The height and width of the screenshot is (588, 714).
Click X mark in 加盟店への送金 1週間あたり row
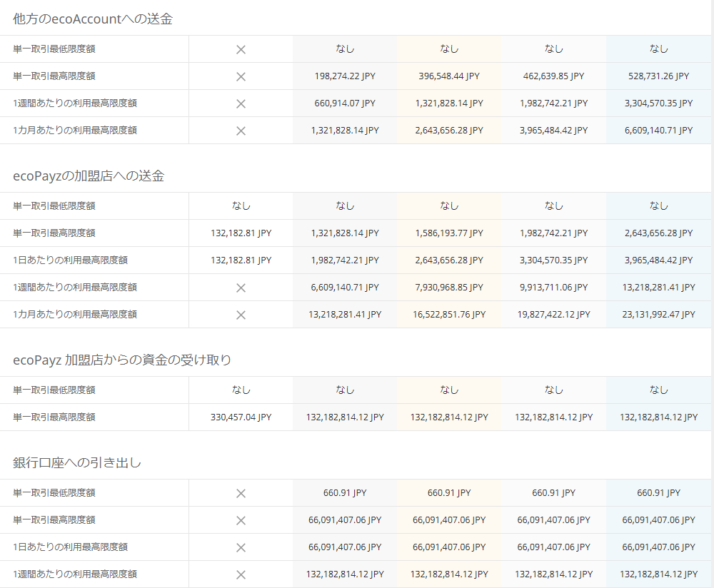point(241,288)
